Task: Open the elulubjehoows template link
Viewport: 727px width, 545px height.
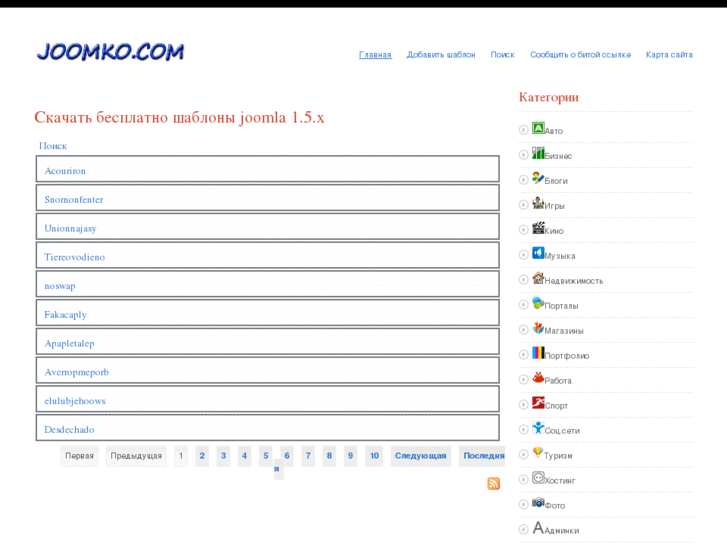Action: pos(75,401)
